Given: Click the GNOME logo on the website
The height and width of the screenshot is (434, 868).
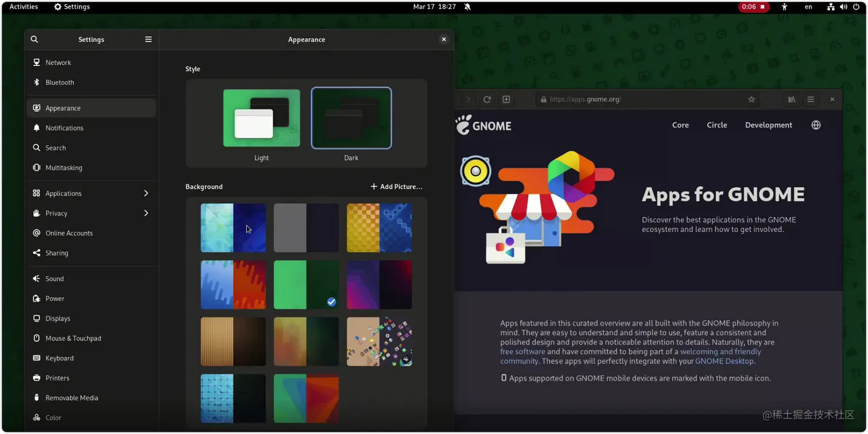Looking at the screenshot, I should (483, 125).
